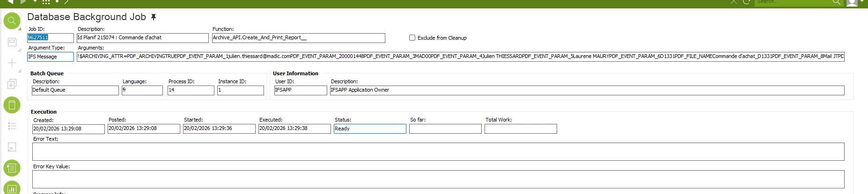Click inside the Status field showing Ready
The width and height of the screenshot is (868, 194).
(x=369, y=129)
